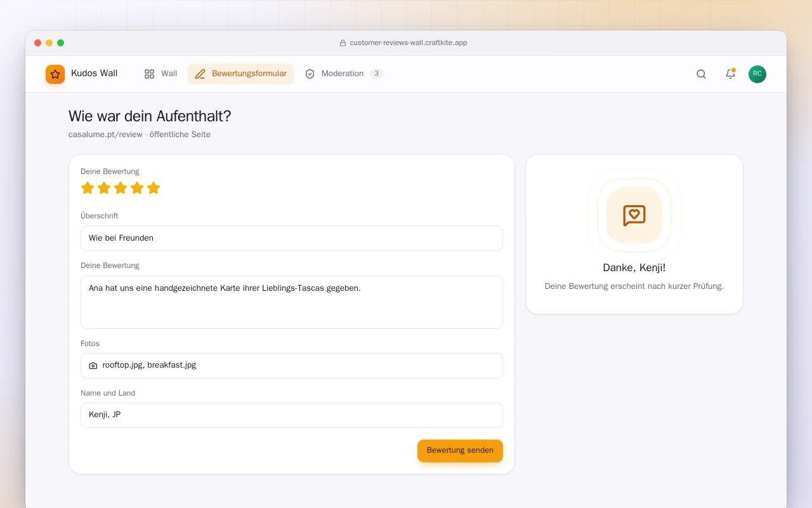Click the green window maximize dot
812x508 pixels.
coord(61,43)
